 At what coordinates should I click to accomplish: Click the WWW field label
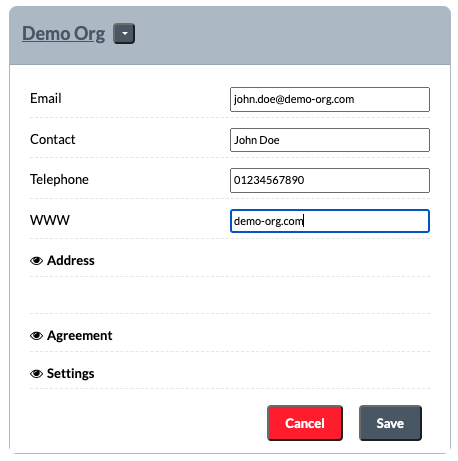coord(50,220)
